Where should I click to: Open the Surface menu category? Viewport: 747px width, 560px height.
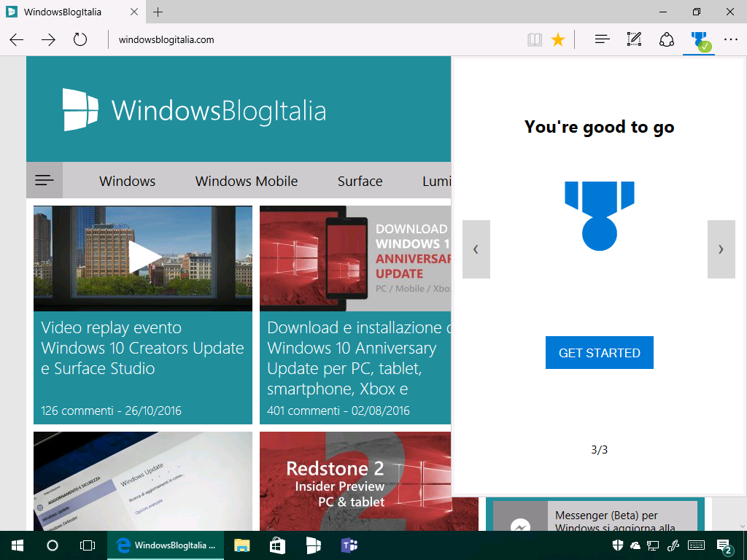(x=360, y=181)
